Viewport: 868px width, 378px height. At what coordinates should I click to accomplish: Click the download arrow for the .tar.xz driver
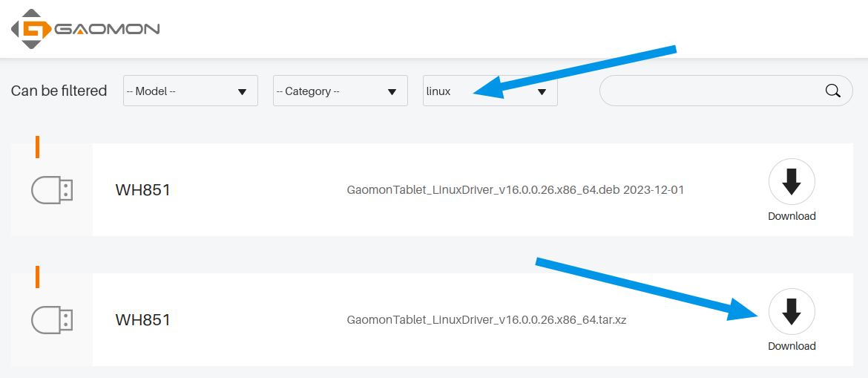pyautogui.click(x=792, y=311)
